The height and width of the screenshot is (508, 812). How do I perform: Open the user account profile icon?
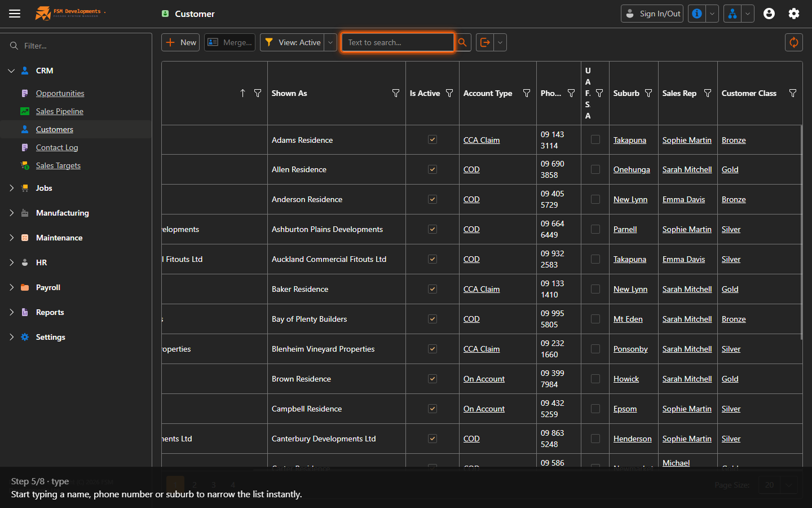[x=769, y=14]
